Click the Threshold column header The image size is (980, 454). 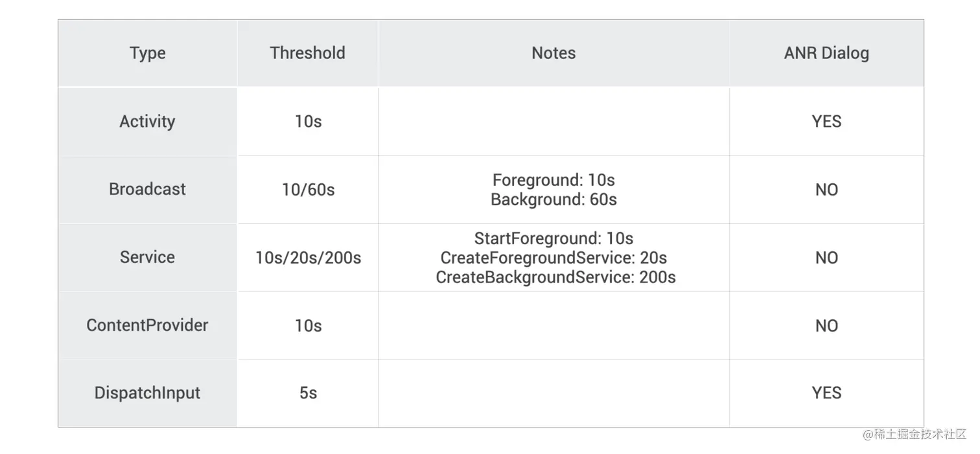click(308, 53)
